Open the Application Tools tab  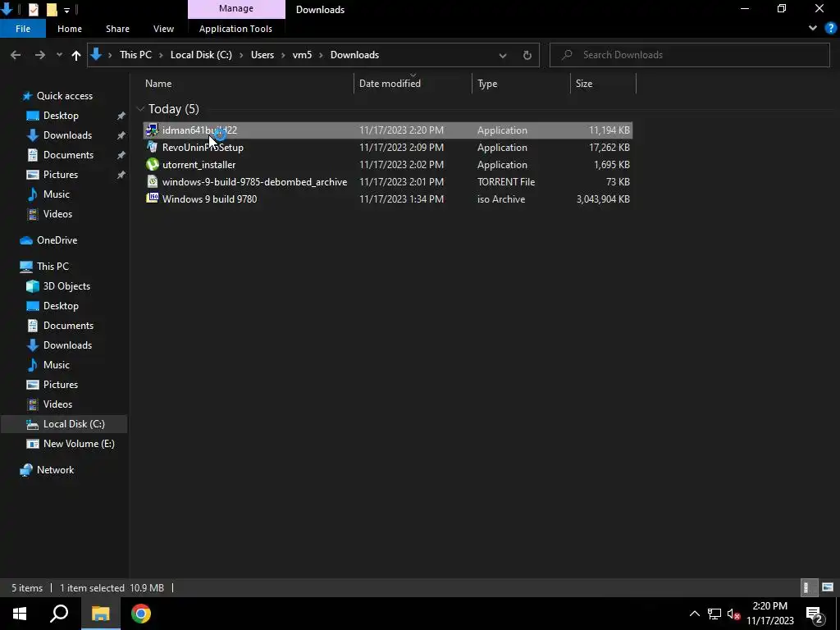(235, 29)
